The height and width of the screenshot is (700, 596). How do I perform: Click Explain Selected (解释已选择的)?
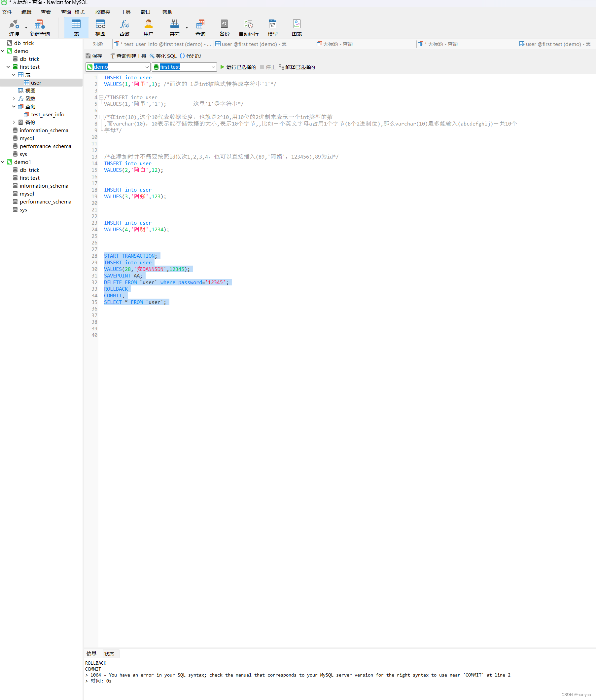[297, 67]
